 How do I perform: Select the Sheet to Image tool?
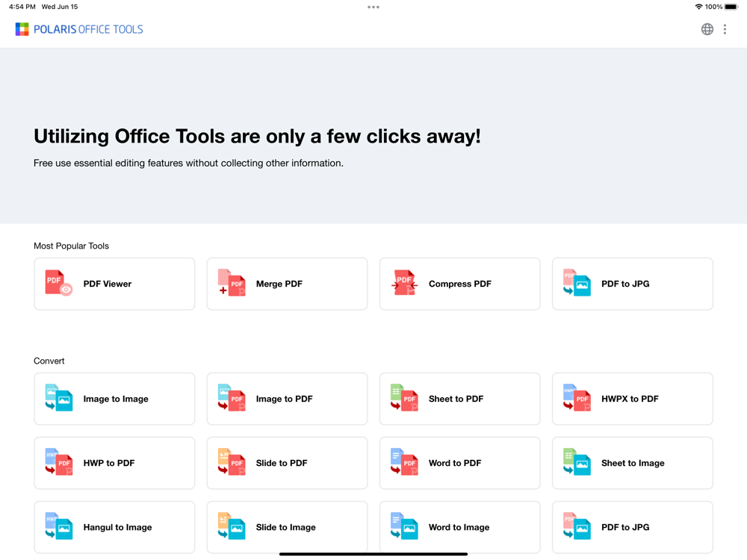[x=632, y=463]
